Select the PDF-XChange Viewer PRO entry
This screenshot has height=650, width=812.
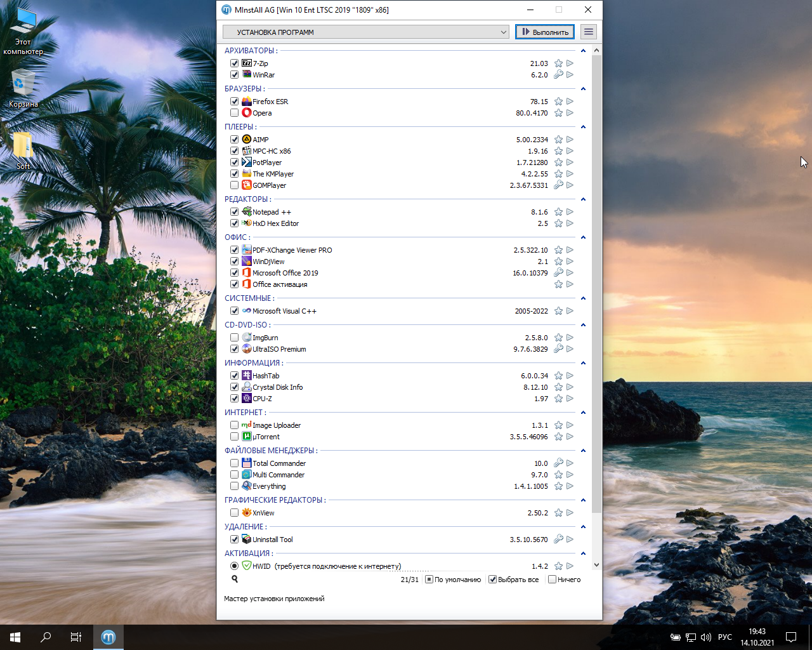click(x=292, y=250)
